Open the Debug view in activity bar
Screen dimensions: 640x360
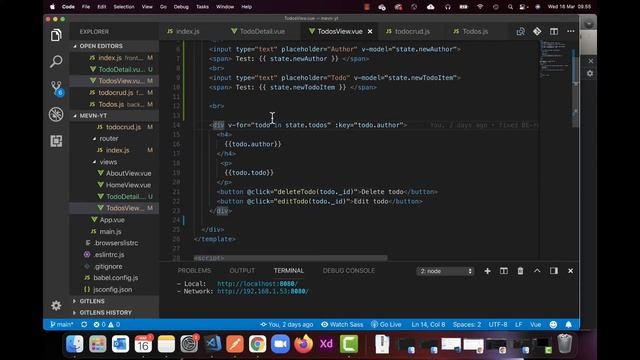tap(56, 115)
